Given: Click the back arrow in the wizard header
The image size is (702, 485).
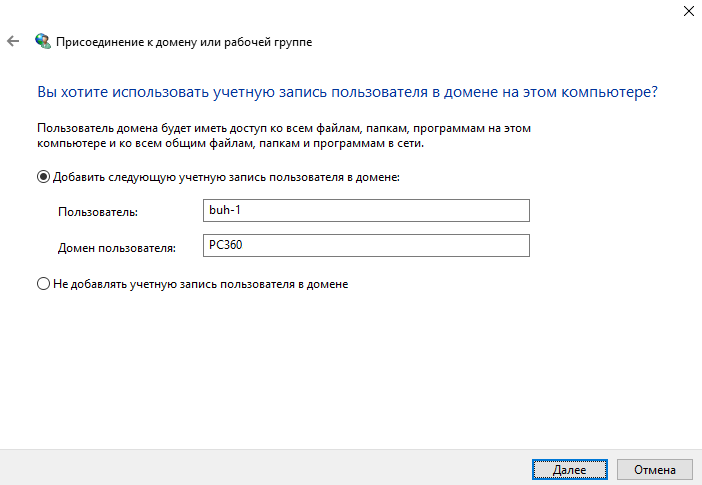Looking at the screenshot, I should (12, 42).
